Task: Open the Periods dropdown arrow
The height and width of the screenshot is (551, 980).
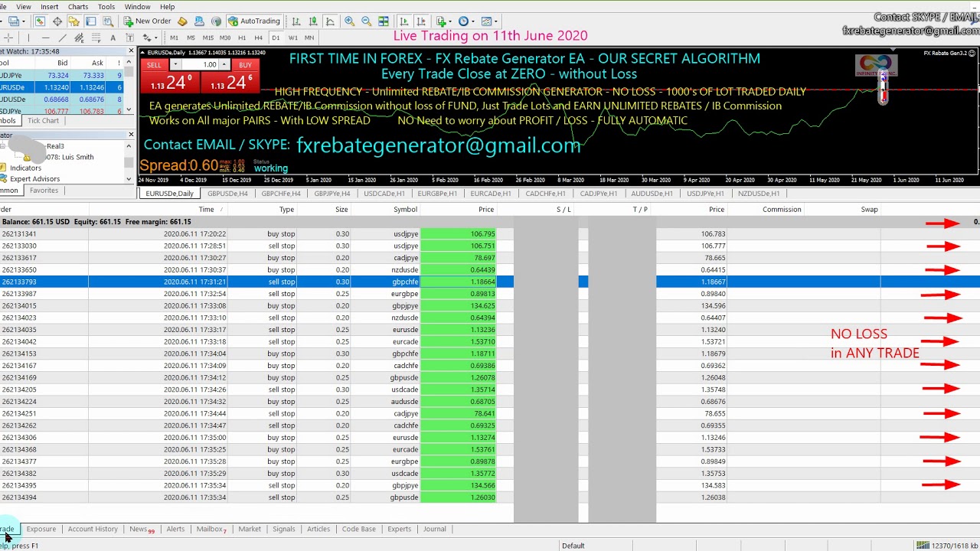Action: click(474, 21)
